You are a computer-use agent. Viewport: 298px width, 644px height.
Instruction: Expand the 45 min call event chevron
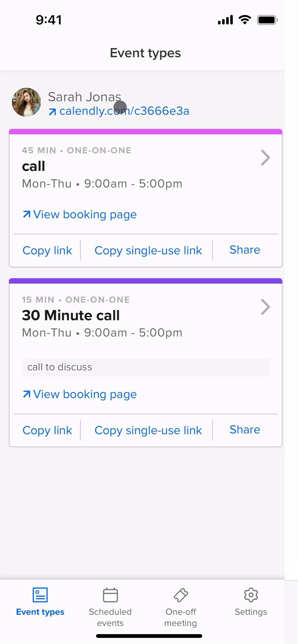pyautogui.click(x=265, y=158)
